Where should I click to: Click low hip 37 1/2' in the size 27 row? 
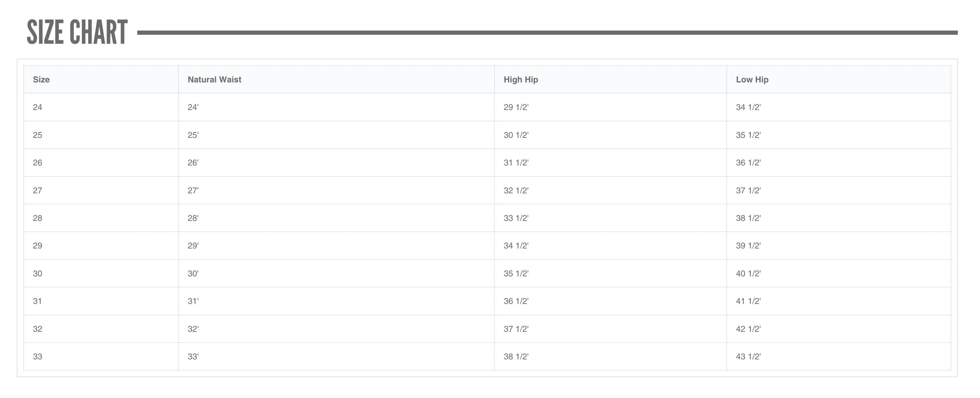pos(748,191)
